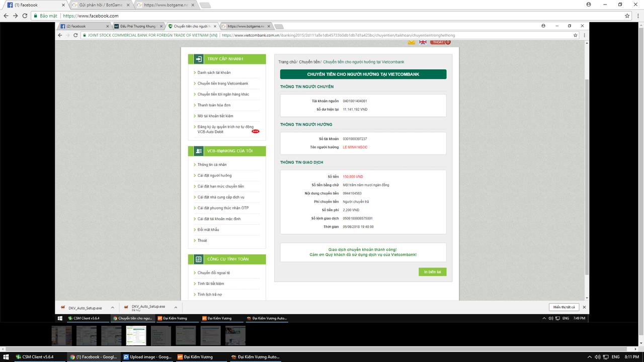The height and width of the screenshot is (362, 644).
Task: Open the outer Chrome three-dot menu
Action: click(x=637, y=16)
